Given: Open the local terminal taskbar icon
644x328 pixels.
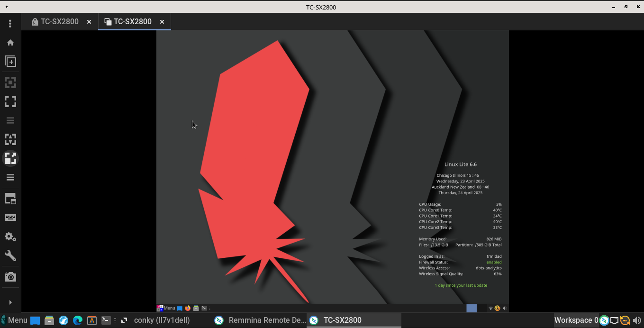Looking at the screenshot, I should [106, 320].
